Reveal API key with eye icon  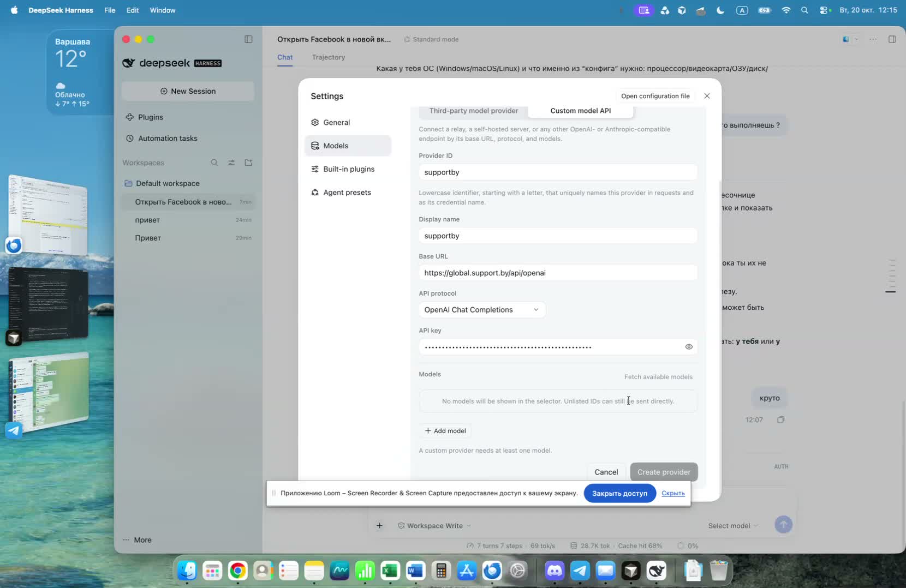689,347
